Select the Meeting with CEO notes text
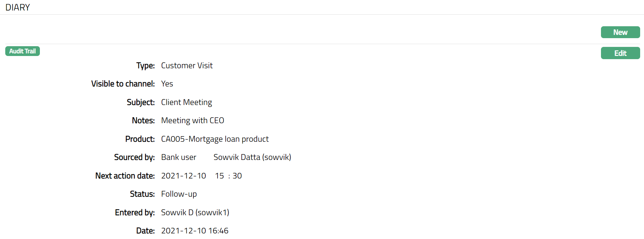This screenshot has height=239, width=644. point(192,120)
